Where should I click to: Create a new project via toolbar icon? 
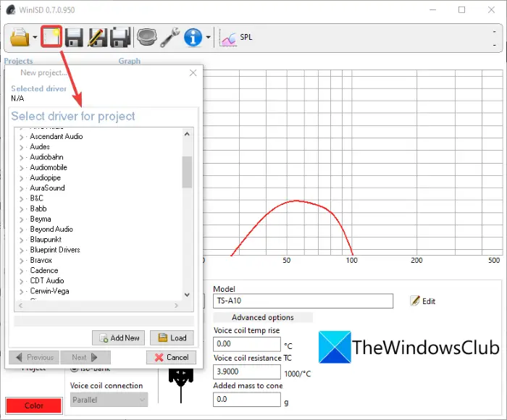[51, 37]
